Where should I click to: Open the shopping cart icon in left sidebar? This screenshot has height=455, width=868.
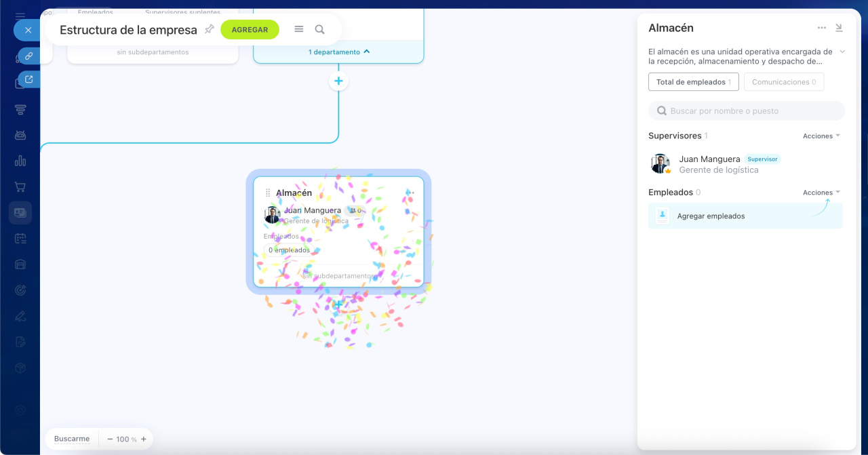point(20,186)
